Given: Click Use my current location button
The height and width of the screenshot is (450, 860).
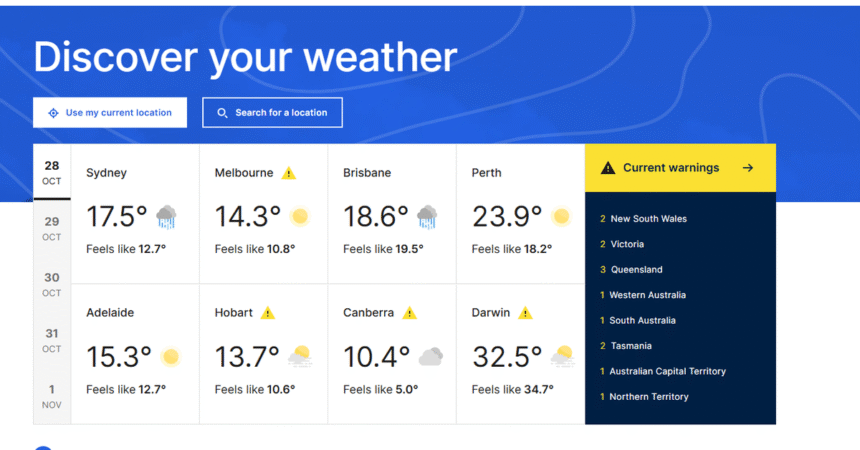Looking at the screenshot, I should pos(110,113).
